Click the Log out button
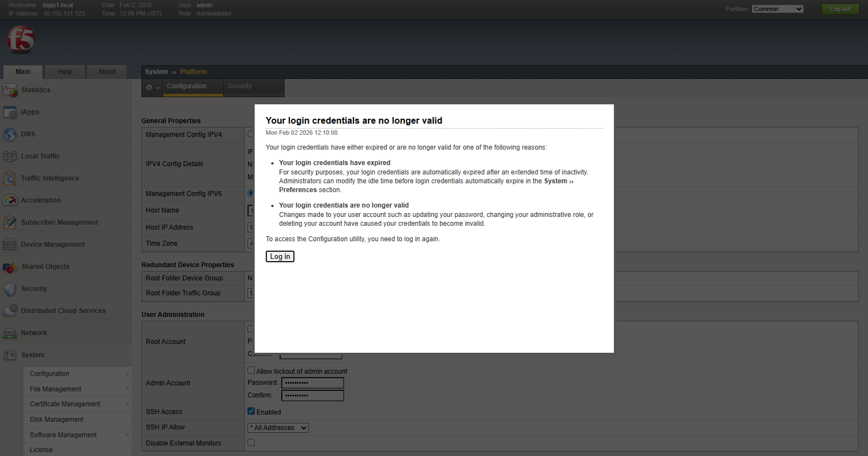Screen dimensions: 868x456 pos(840,9)
